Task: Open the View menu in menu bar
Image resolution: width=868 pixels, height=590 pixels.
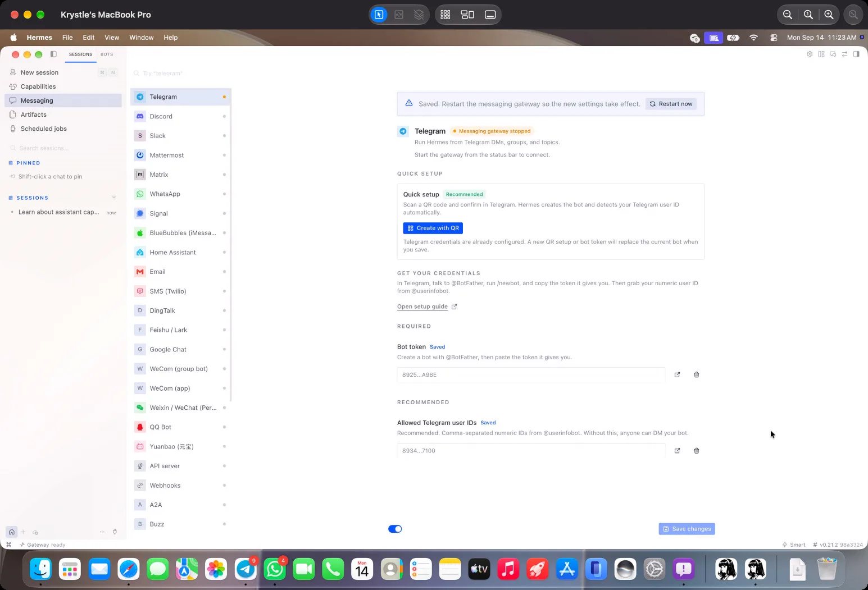Action: (112, 38)
